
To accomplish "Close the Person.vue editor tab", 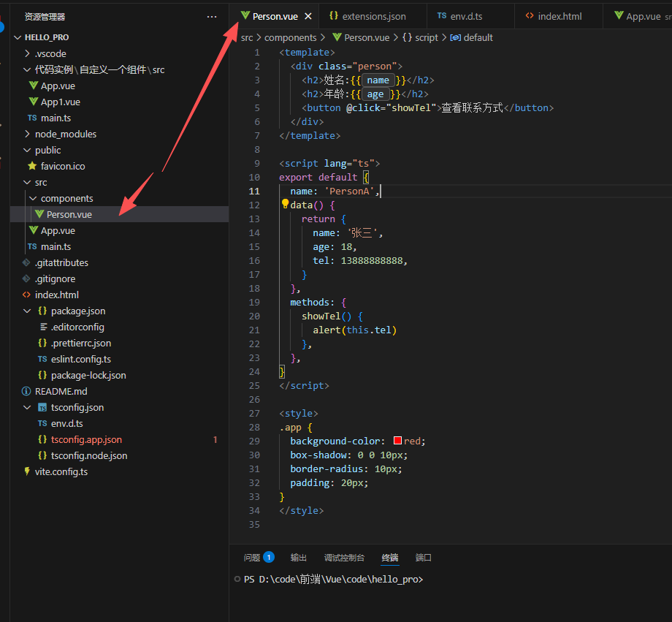I will [308, 16].
